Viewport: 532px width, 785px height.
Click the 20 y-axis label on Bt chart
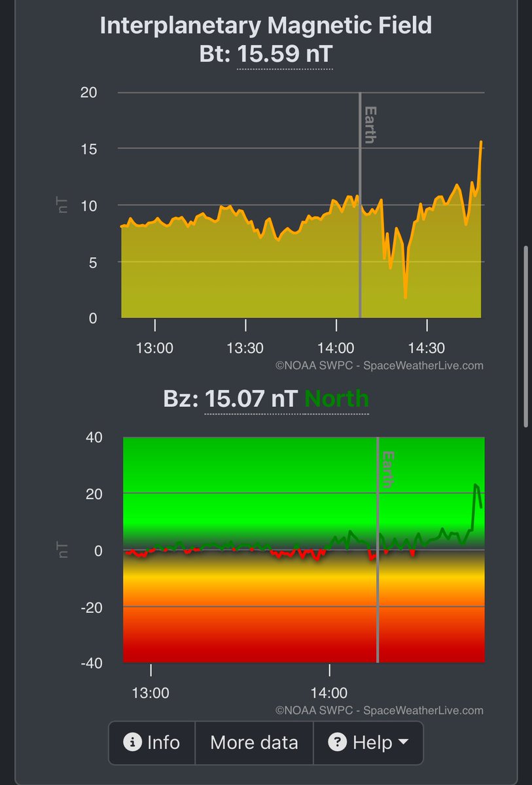88,92
